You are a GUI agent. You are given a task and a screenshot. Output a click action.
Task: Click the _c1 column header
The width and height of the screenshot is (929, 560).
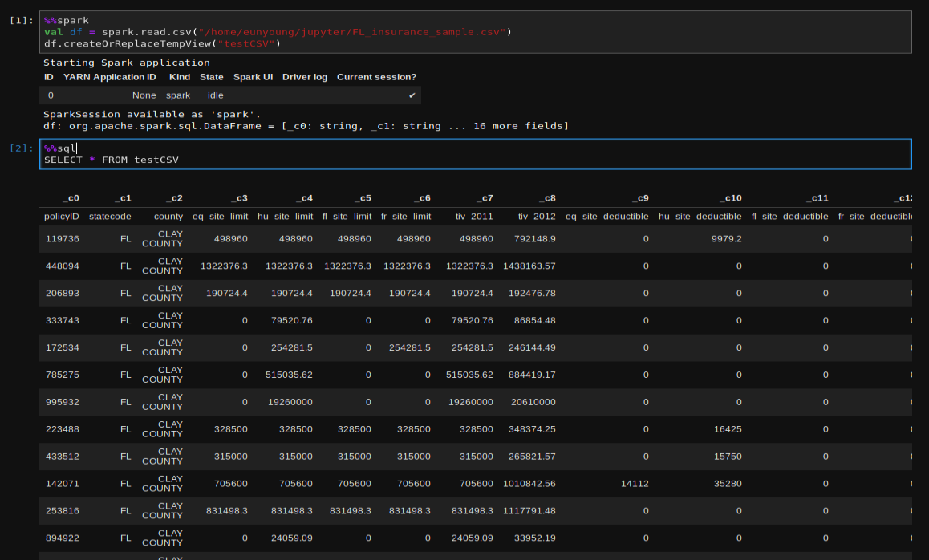click(x=124, y=198)
